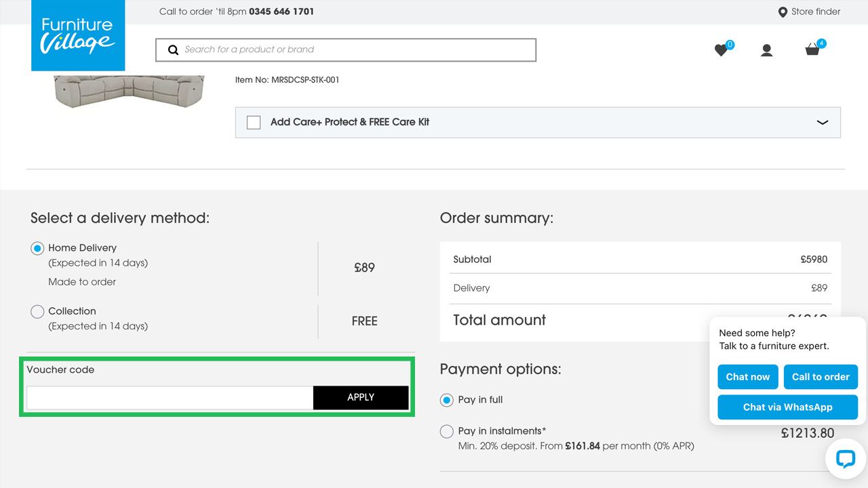This screenshot has width=868, height=488.
Task: Click the Store finder location pin
Action: coord(783,12)
